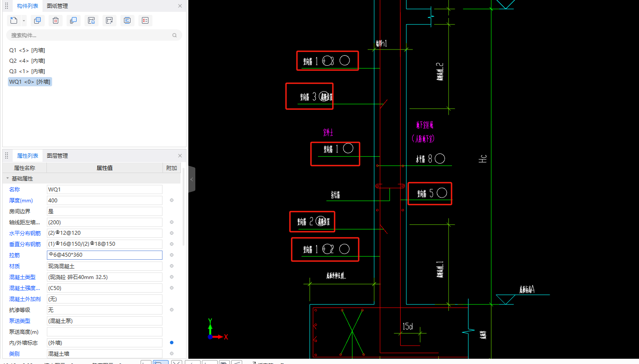
Task: Close the component list panel
Action: pyautogui.click(x=180, y=6)
